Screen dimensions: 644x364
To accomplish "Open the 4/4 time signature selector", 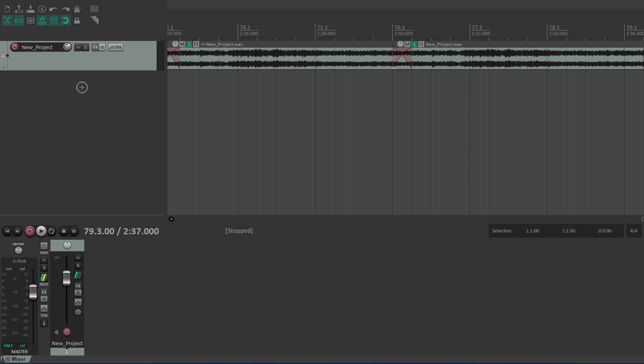I will pyautogui.click(x=634, y=231).
